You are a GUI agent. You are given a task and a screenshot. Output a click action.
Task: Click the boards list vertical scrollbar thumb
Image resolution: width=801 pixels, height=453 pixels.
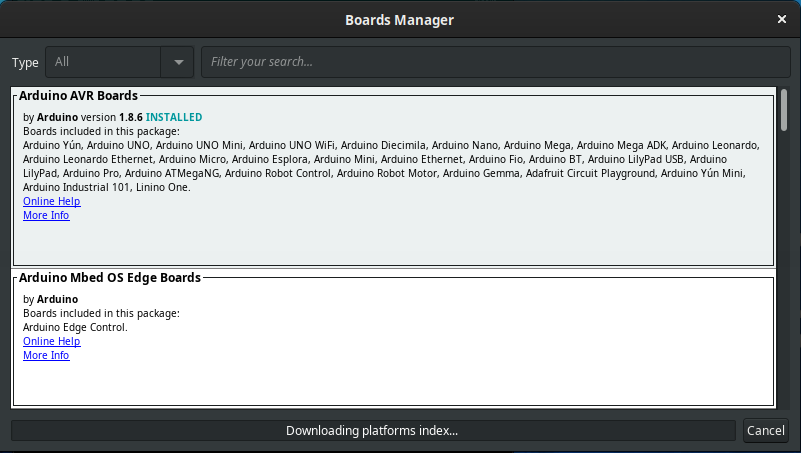tap(784, 110)
